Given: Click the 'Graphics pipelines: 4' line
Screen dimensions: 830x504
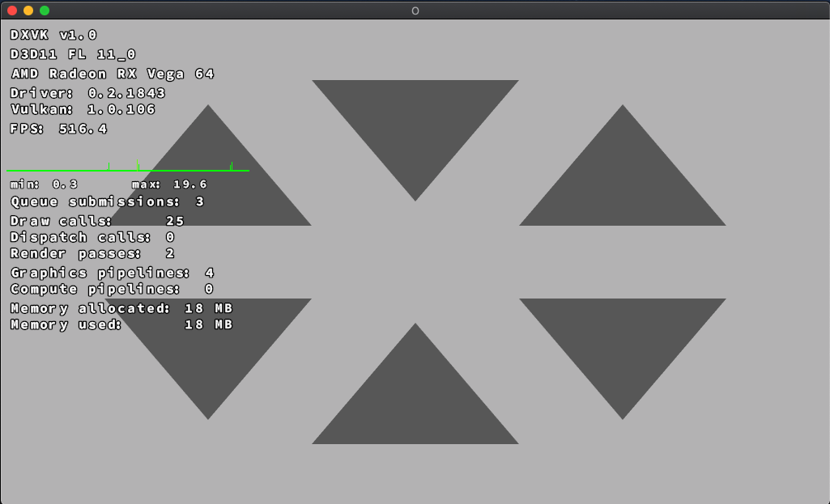Looking at the screenshot, I should pos(113,273).
